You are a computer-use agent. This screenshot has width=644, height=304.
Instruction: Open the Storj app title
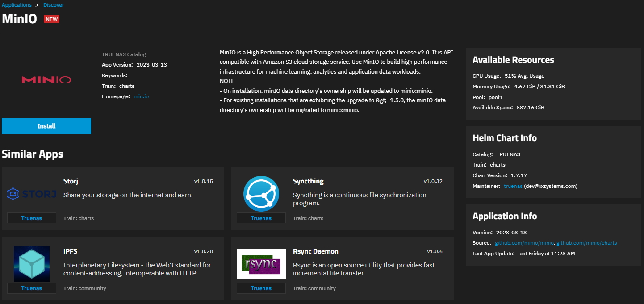tap(71, 181)
